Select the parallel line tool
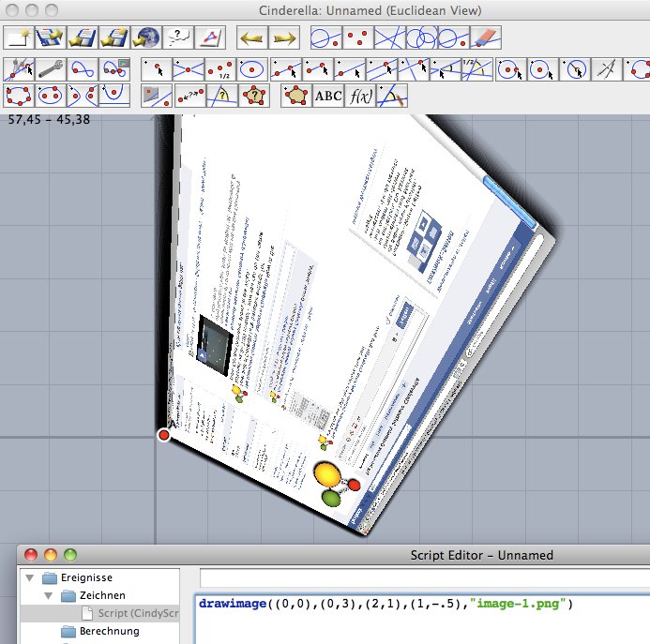 tap(382, 69)
